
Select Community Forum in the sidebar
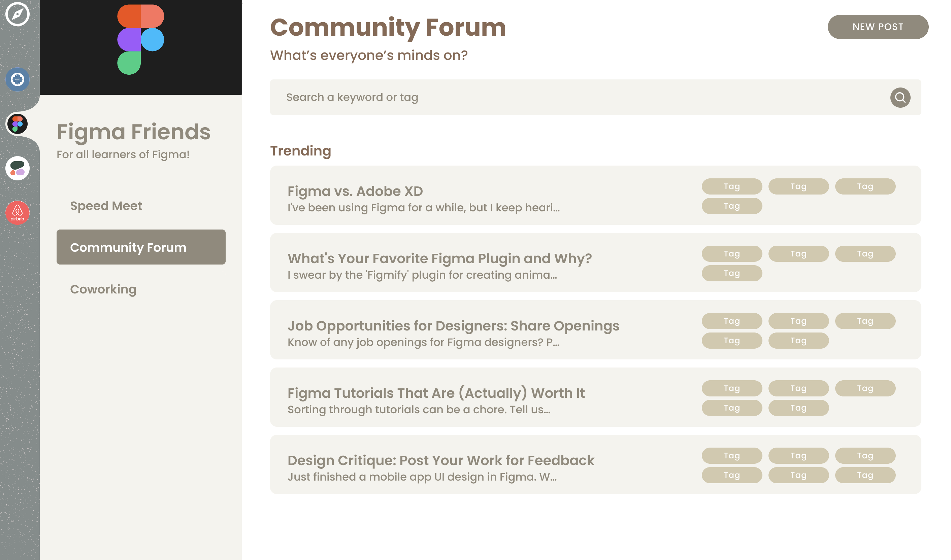tap(141, 247)
